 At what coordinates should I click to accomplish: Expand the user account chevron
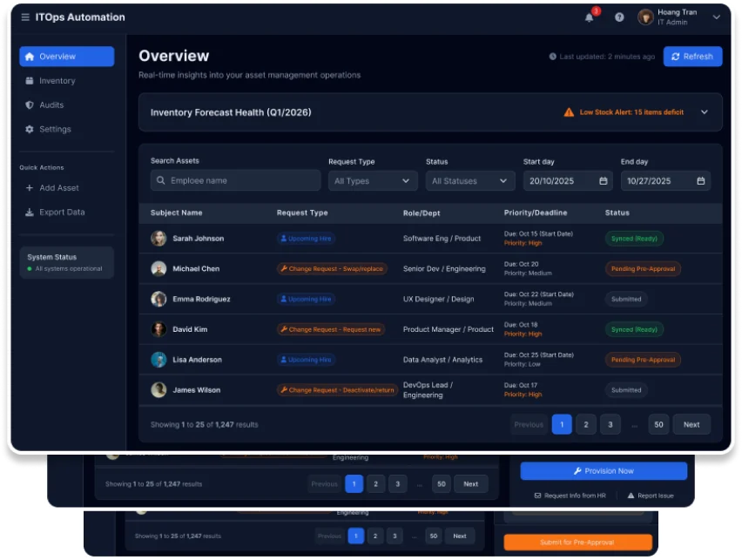pyautogui.click(x=716, y=17)
